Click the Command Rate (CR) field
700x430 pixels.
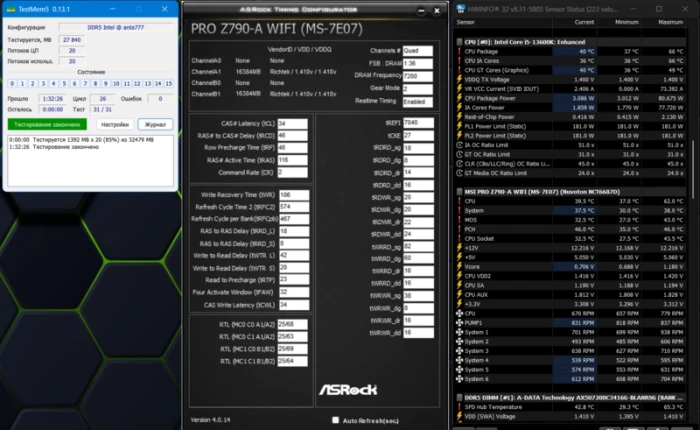(x=292, y=172)
